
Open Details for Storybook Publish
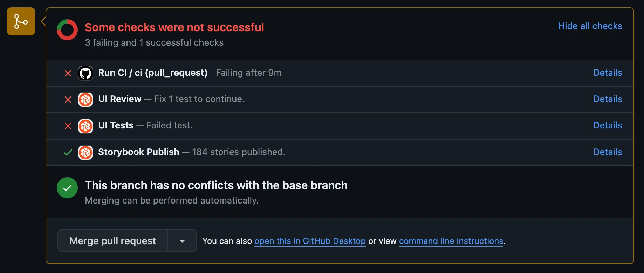tap(607, 152)
